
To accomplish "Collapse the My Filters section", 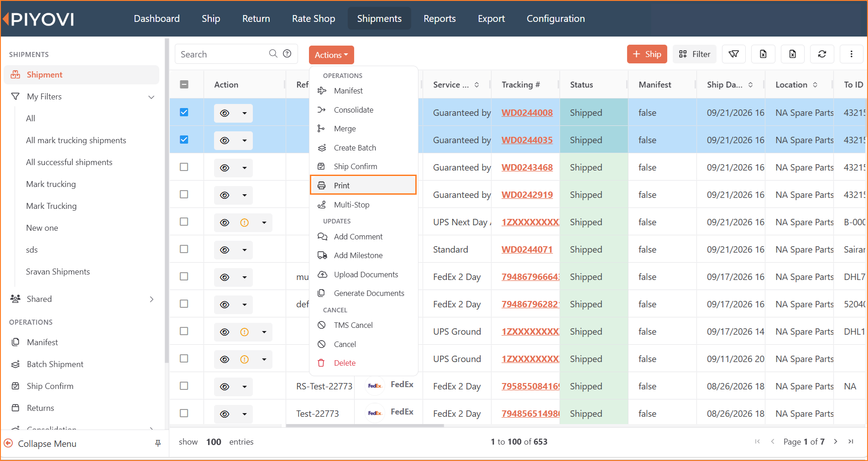I will [152, 97].
